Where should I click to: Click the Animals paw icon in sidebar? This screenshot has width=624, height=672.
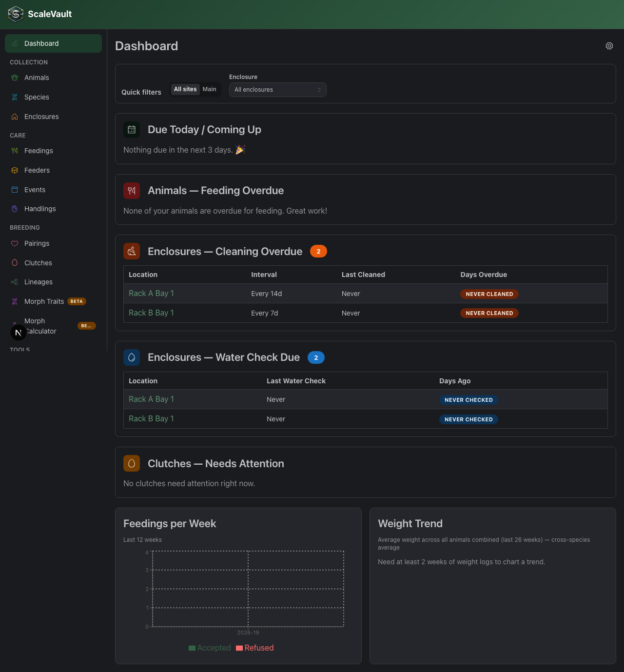click(x=15, y=78)
